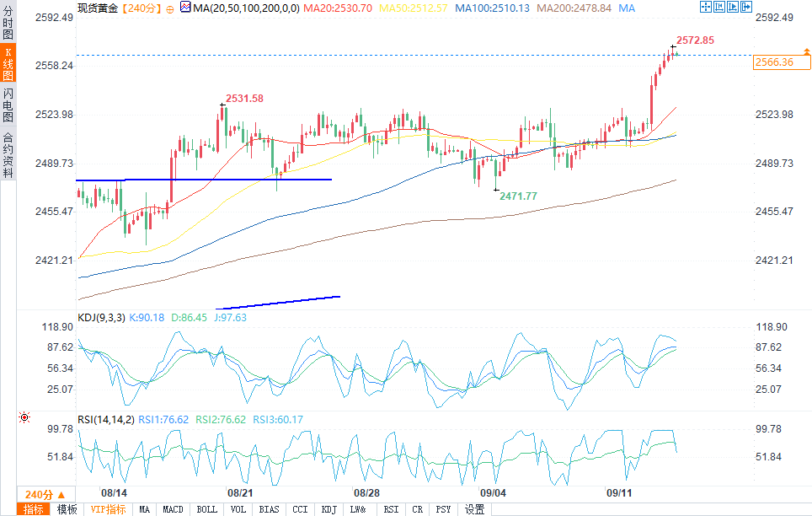The height and width of the screenshot is (516, 812).
Task: Click the red sun icon near RSI
Action: 24,417
